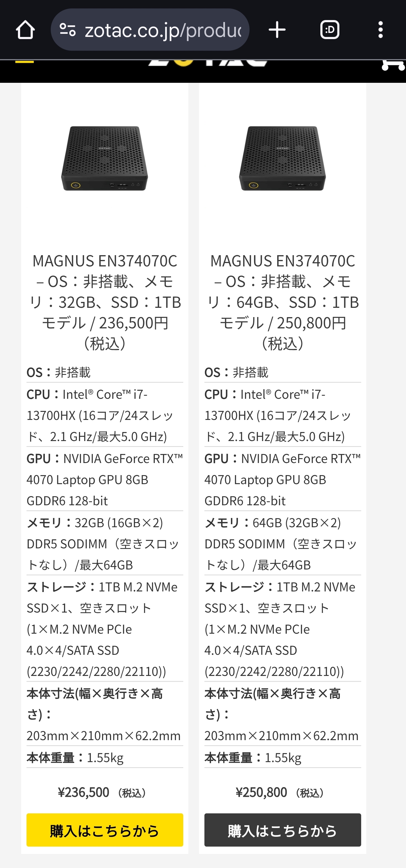Click the left card's CPU spec row
The image size is (406, 868).
[x=105, y=415]
